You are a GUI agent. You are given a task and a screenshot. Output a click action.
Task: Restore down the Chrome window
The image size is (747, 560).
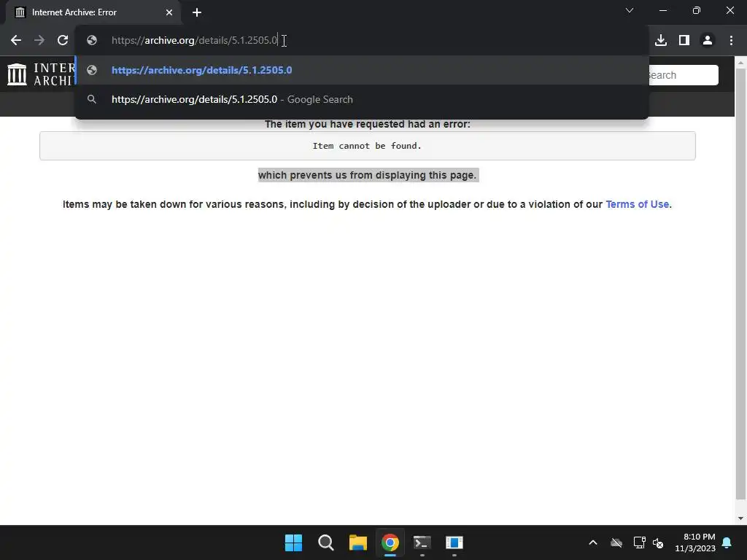coord(697,10)
